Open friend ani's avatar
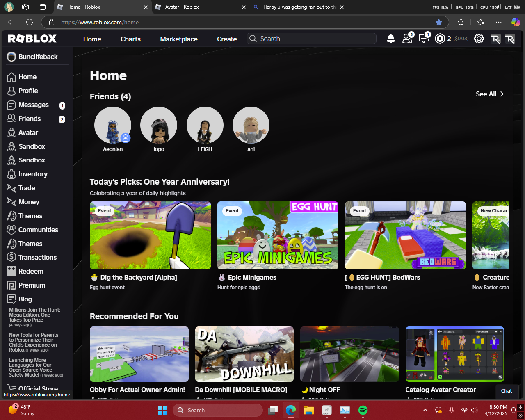The width and height of the screenshot is (525, 420). pos(251,125)
